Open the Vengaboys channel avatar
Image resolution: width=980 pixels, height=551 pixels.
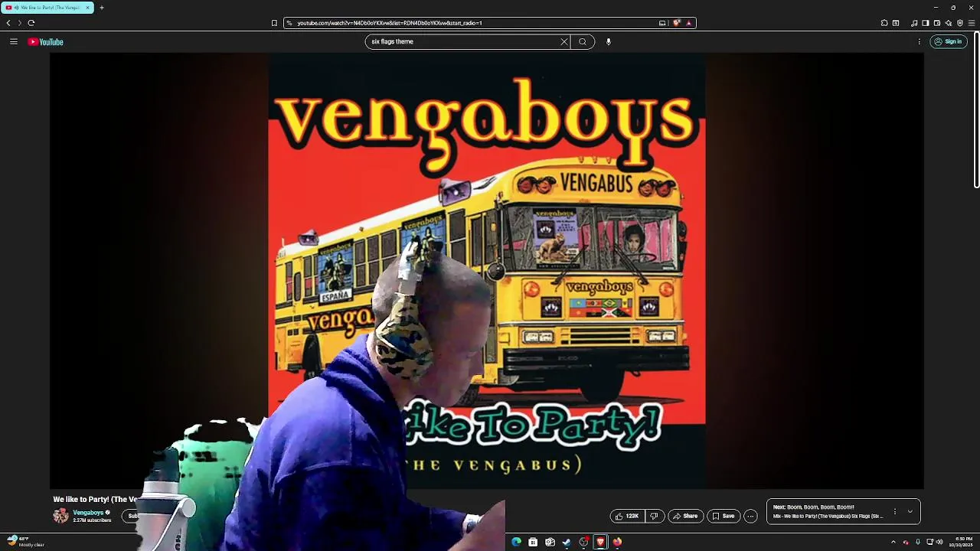coord(60,516)
